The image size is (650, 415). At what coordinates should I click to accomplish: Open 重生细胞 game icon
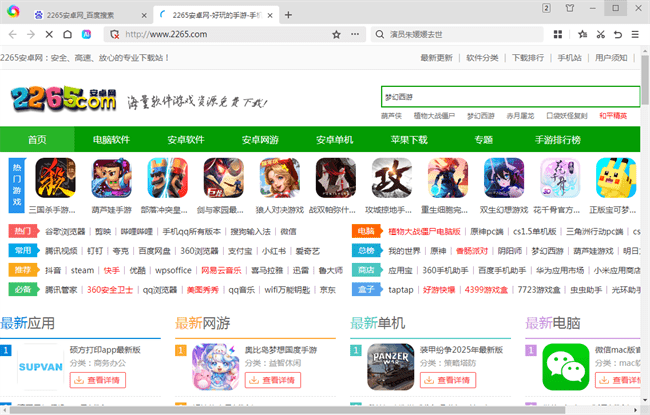coord(448,177)
